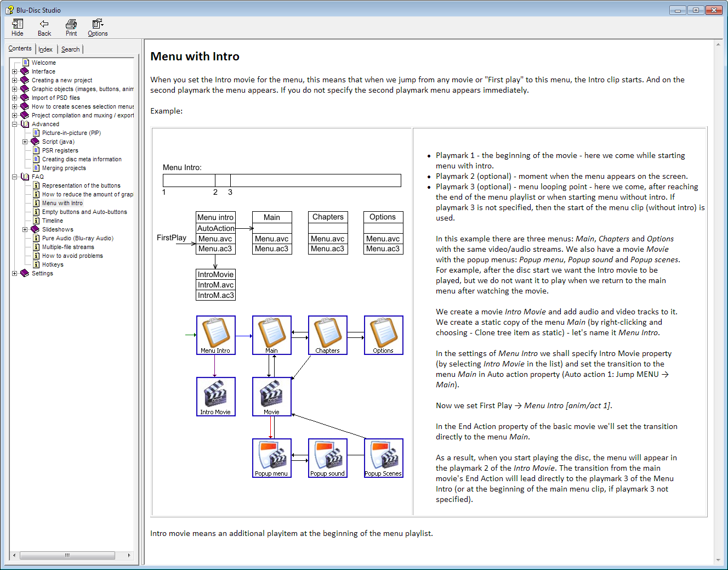The image size is (728, 570).
Task: Click the Menu with Intro page heading
Action: pyautogui.click(x=195, y=57)
